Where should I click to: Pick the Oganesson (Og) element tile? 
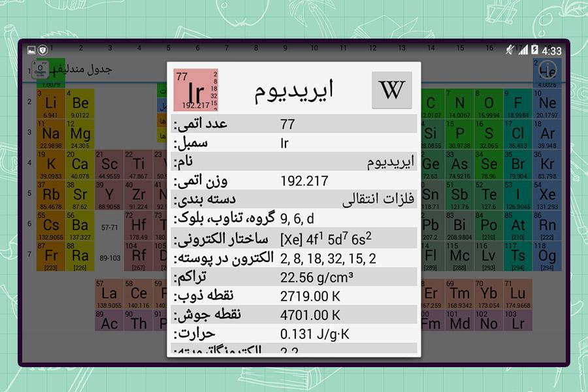(x=547, y=256)
